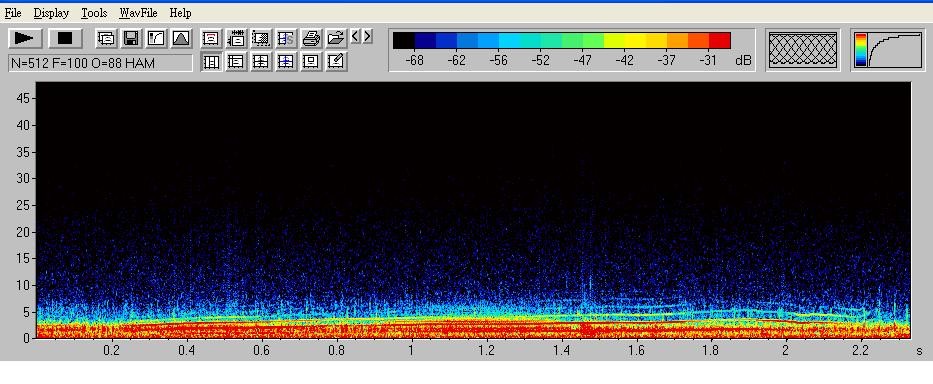The width and height of the screenshot is (933, 384).
Task: Click the printer icon
Action: (311, 39)
